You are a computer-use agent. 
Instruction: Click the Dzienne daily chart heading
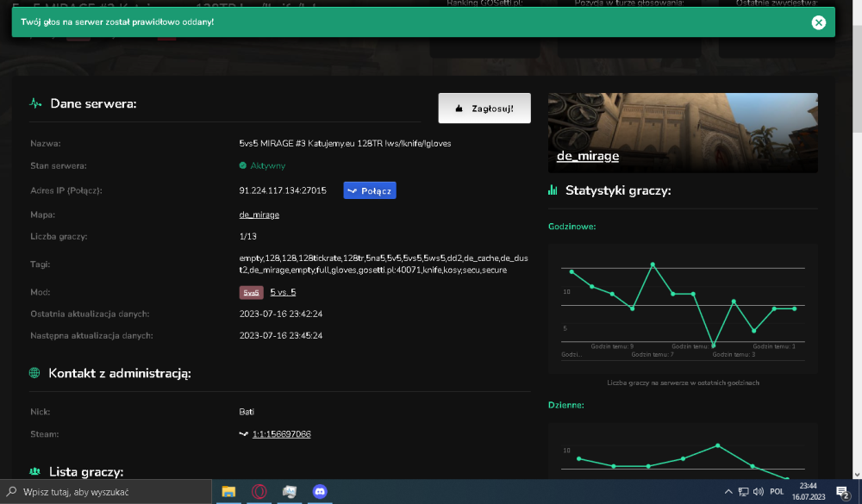tap(565, 405)
